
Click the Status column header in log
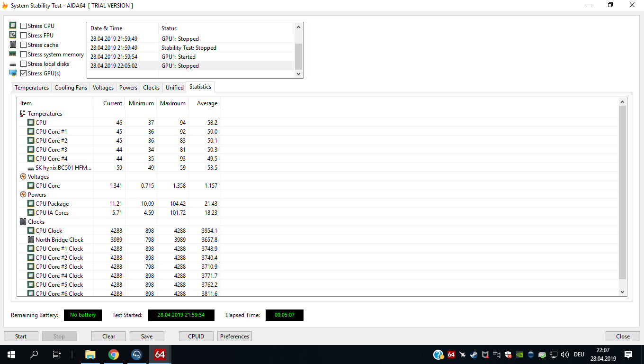(226, 28)
